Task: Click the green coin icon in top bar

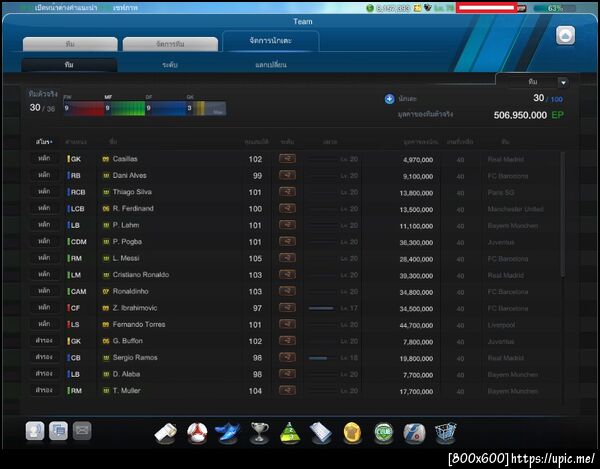Action: tap(370, 8)
